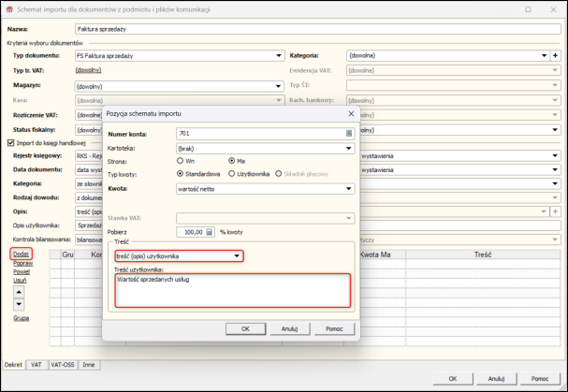The width and height of the screenshot is (568, 392).
Task: Click Pomoc in the main Schemat importu window
Action: tap(540, 379)
